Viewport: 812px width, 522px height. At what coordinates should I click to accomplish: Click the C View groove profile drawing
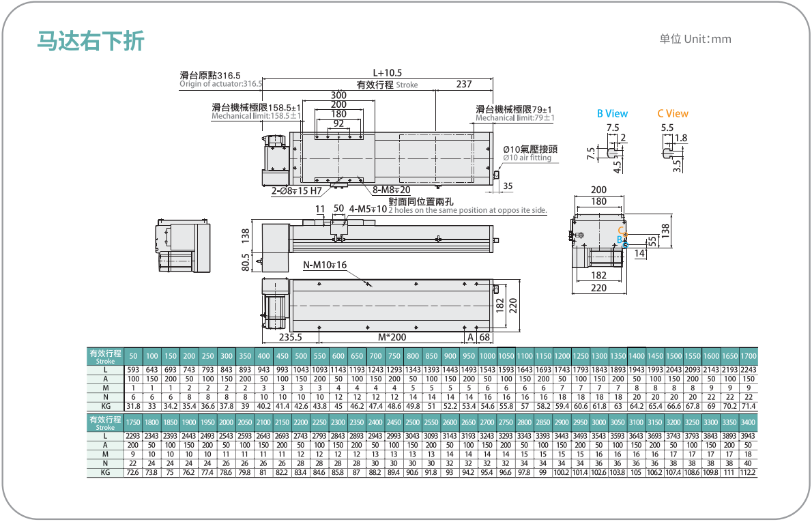673,151
